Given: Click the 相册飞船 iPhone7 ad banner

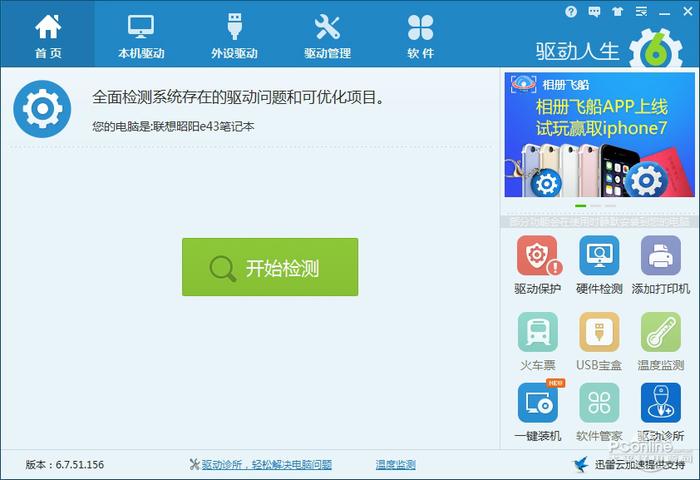Looking at the screenshot, I should click(598, 135).
